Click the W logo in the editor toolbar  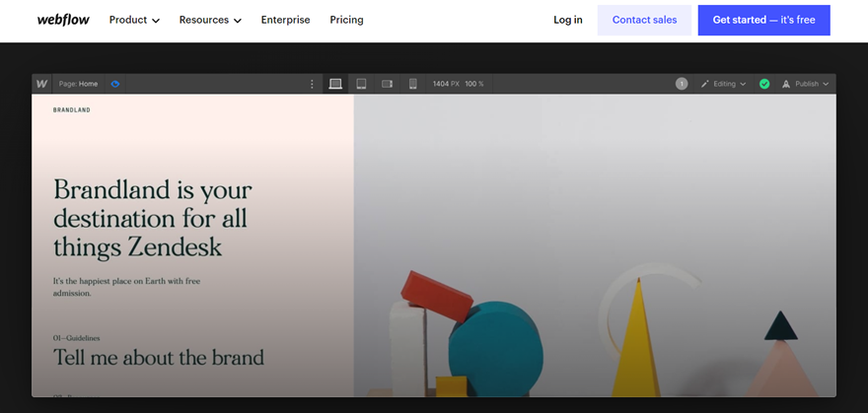(x=41, y=84)
